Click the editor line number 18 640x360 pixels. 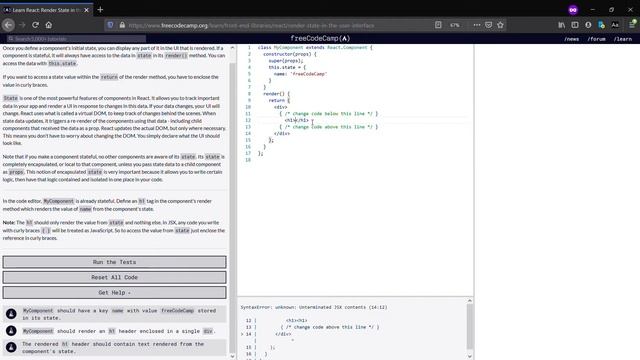coord(248,160)
